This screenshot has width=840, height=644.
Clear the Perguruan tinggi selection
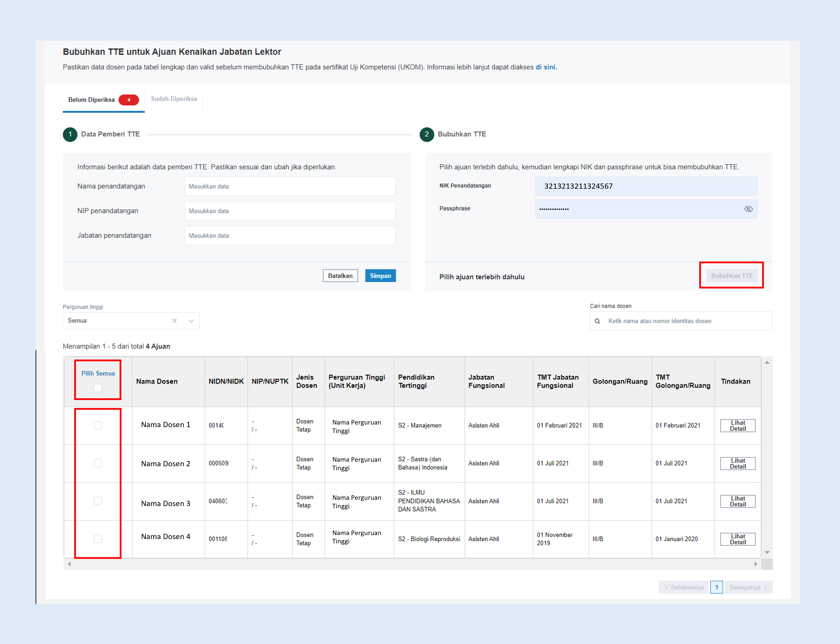click(175, 321)
